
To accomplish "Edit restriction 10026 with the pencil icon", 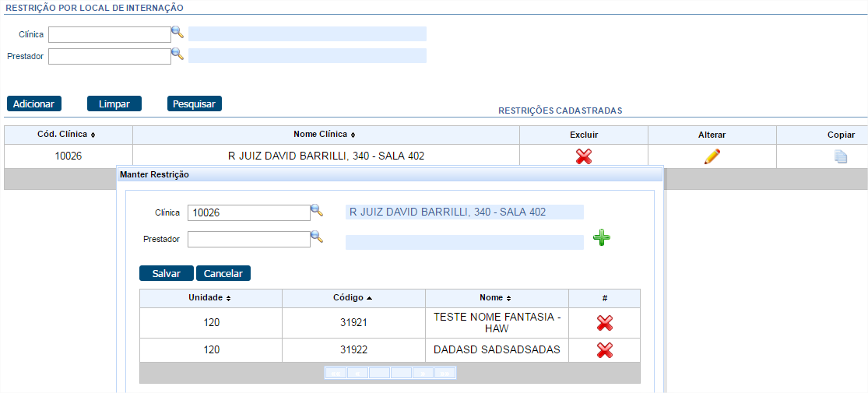I will [712, 156].
